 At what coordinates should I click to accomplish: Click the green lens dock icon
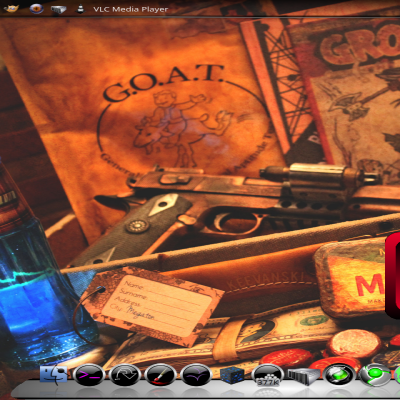click(339, 375)
